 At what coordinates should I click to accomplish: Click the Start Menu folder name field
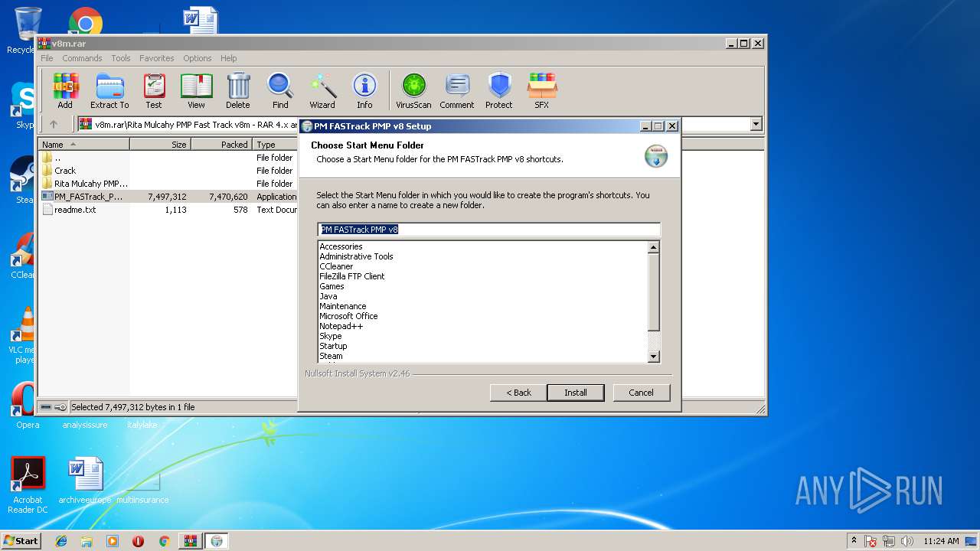(x=488, y=230)
